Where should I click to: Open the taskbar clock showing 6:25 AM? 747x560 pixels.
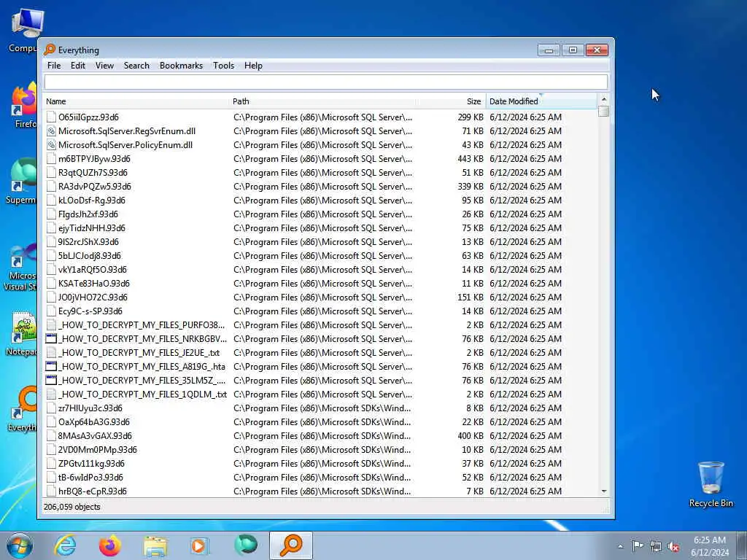(709, 546)
